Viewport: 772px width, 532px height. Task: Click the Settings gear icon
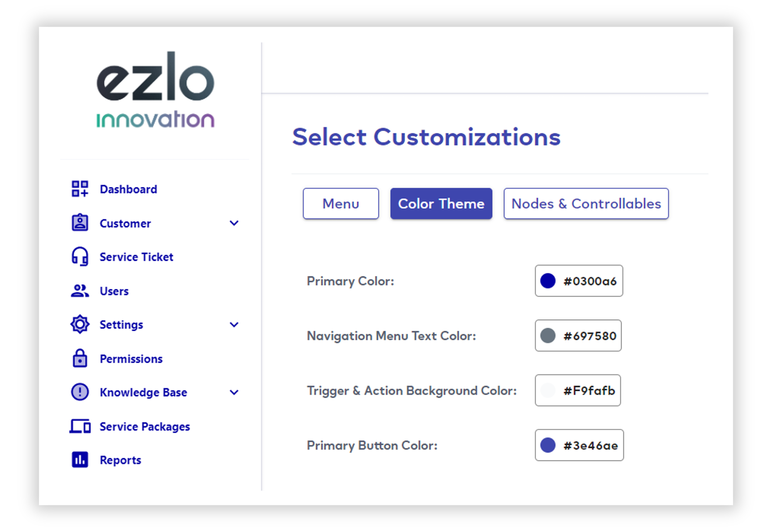pyautogui.click(x=80, y=324)
